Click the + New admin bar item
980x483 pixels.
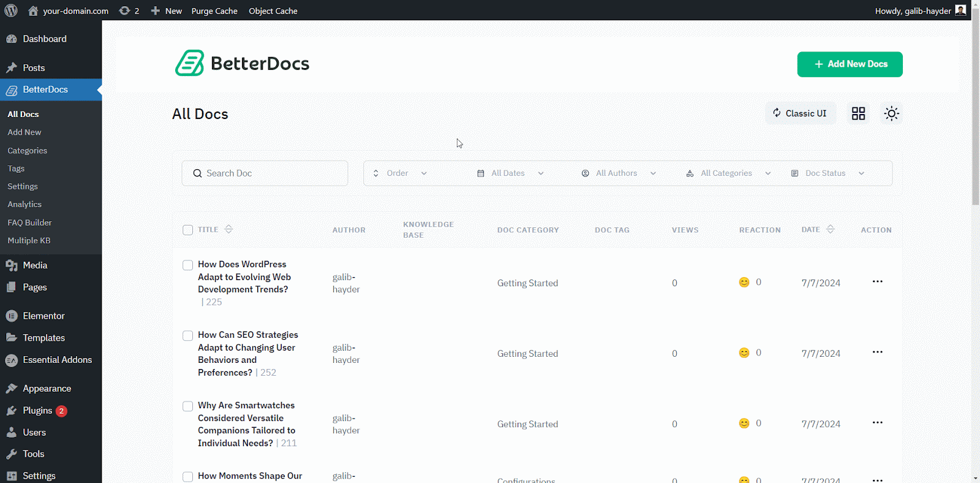(166, 11)
